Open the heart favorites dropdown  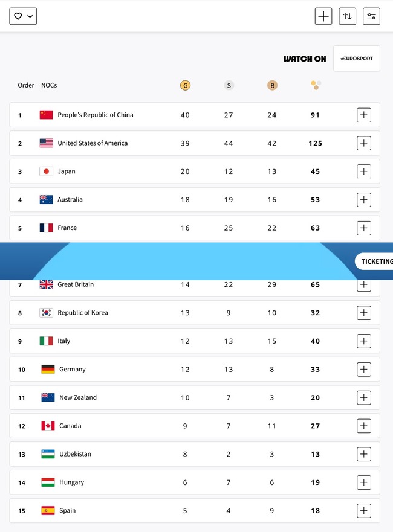click(x=23, y=16)
